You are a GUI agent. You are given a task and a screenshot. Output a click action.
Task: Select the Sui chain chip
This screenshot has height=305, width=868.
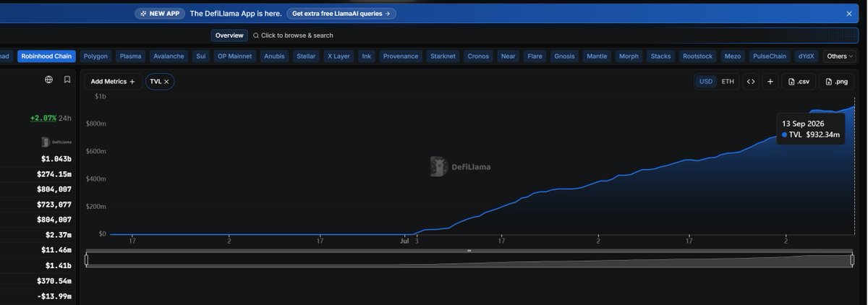[x=201, y=56]
